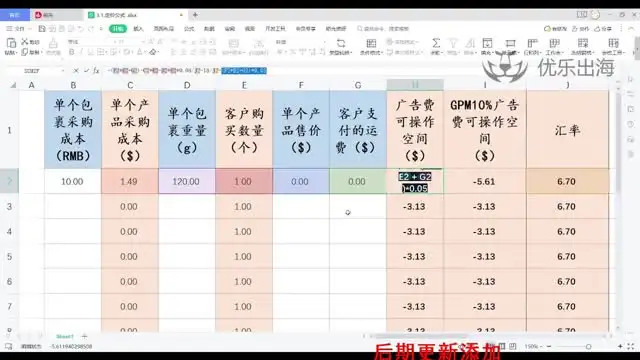Zoom out with the minus button

pos(549,347)
